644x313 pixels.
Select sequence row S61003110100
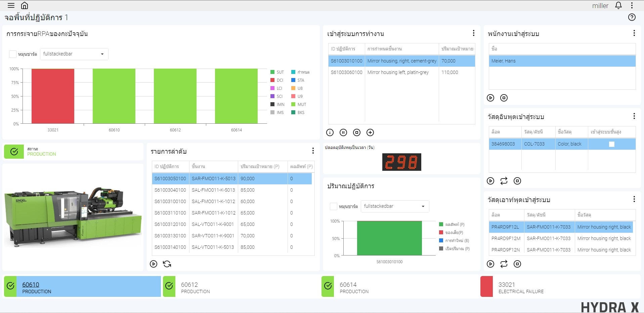click(232, 213)
